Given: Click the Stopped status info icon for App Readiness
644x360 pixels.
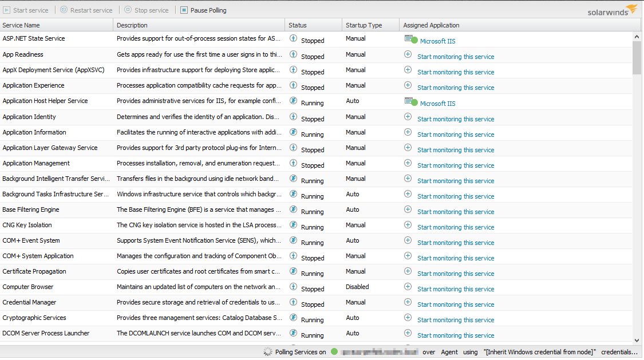Looking at the screenshot, I should coord(292,54).
